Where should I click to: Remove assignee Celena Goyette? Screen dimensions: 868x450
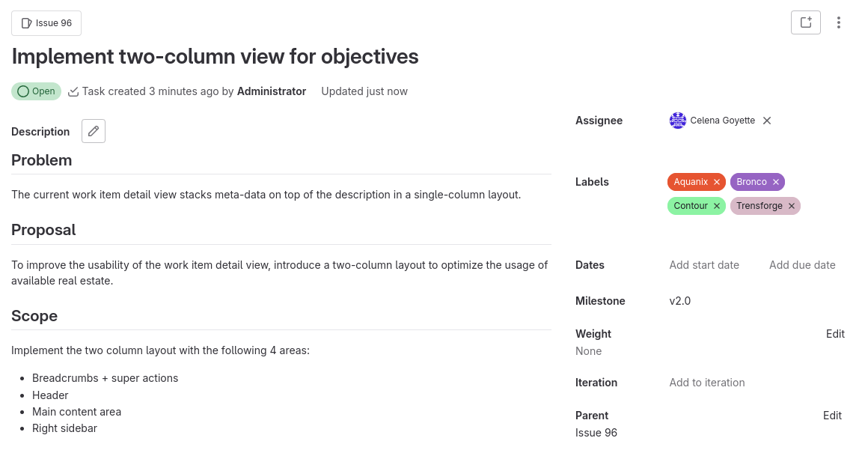tap(766, 120)
